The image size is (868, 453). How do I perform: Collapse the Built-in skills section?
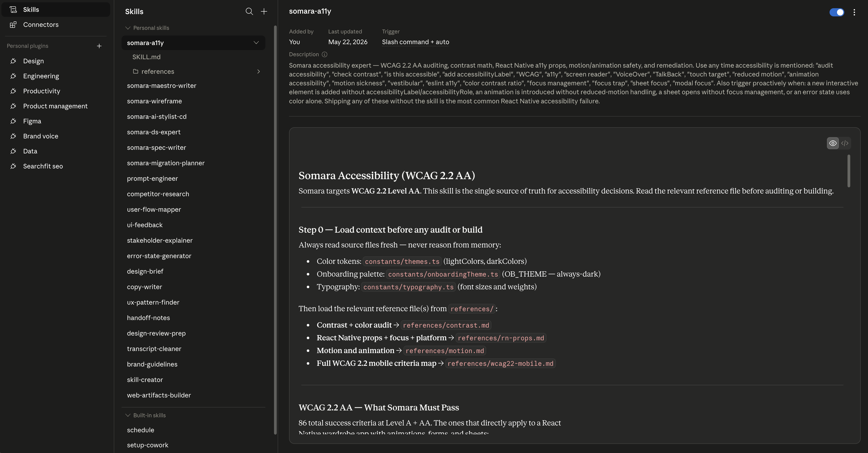pos(128,415)
